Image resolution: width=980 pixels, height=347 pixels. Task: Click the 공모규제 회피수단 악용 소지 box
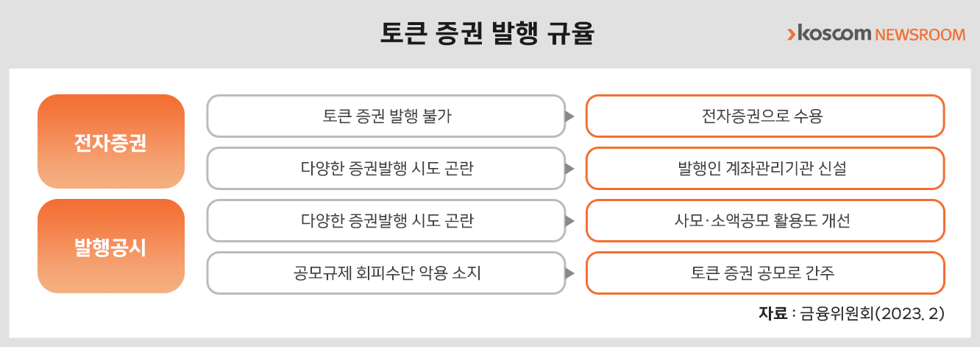tap(386, 273)
